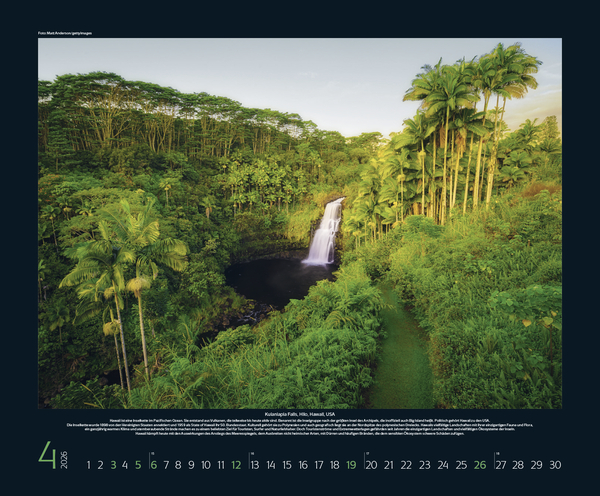Click date 20 in the calendar strip

click(371, 465)
